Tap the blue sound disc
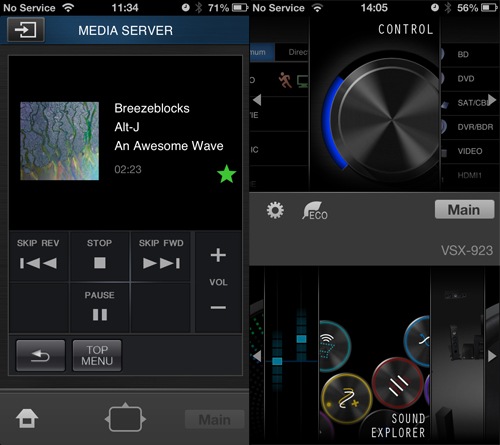This screenshot has width=500, height=445. [417, 341]
